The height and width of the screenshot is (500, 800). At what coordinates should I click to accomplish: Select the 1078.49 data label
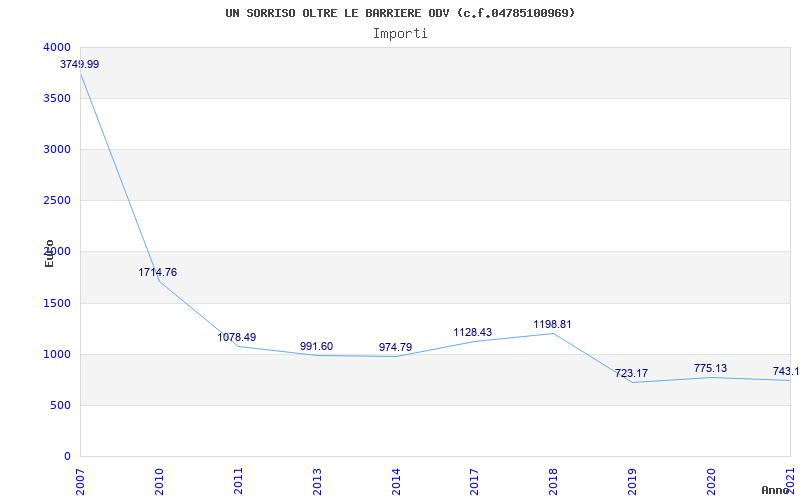tap(237, 337)
